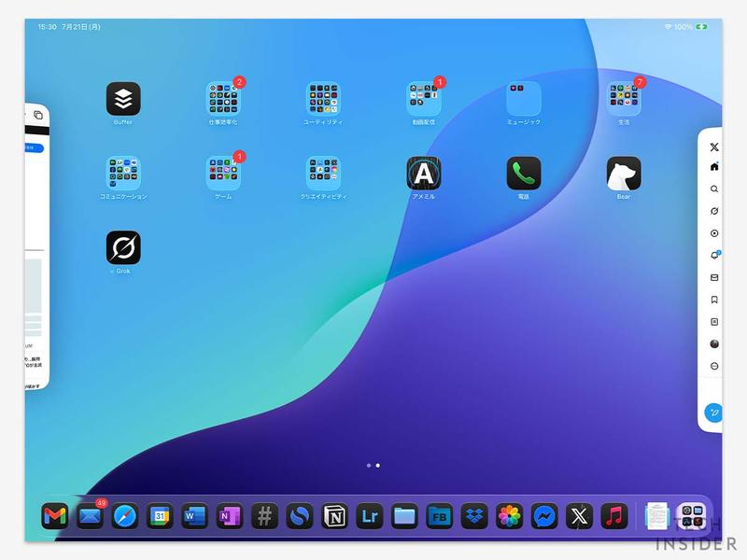Open Dropbox from the dock
Image resolution: width=747 pixels, height=560 pixels.
474,515
